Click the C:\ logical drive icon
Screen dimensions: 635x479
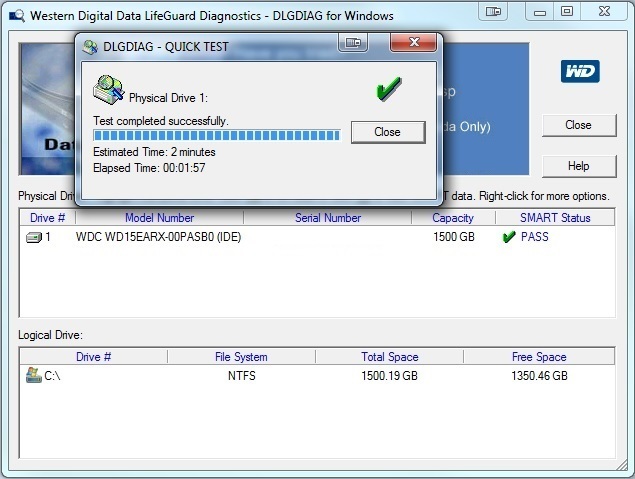point(34,375)
